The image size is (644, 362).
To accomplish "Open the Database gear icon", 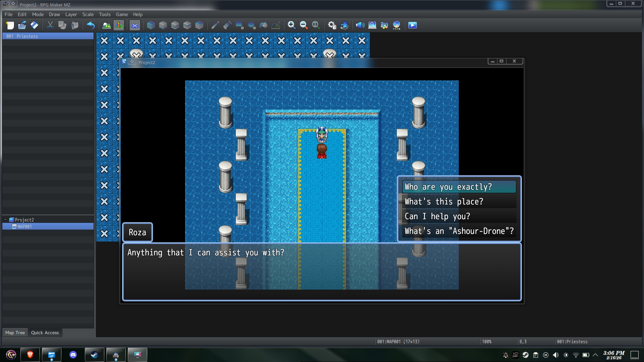I will tap(332, 25).
